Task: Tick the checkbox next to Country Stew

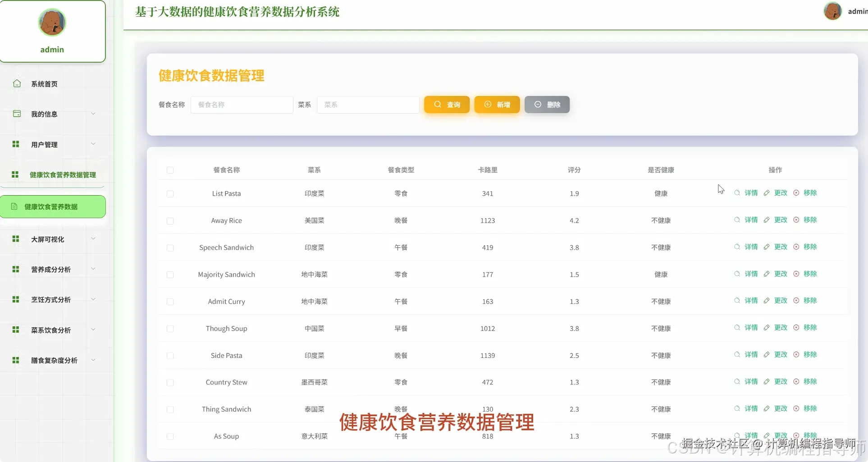Action: tap(170, 383)
